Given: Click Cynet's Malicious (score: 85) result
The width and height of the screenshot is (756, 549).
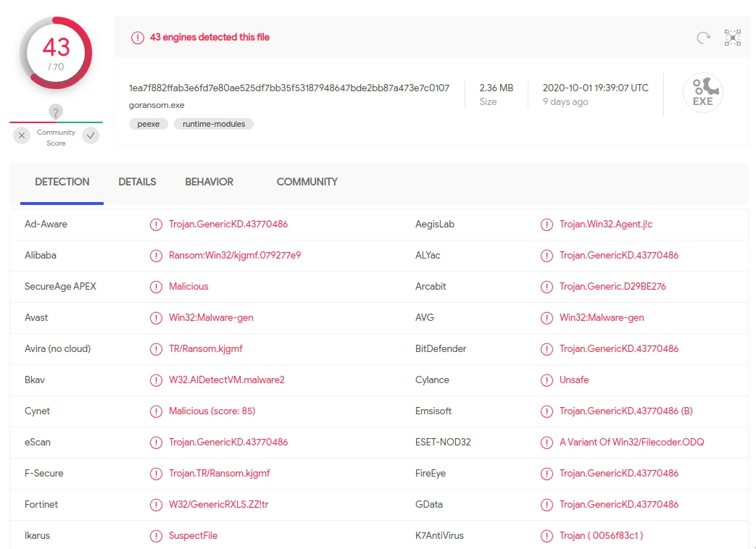Looking at the screenshot, I should point(212,411).
